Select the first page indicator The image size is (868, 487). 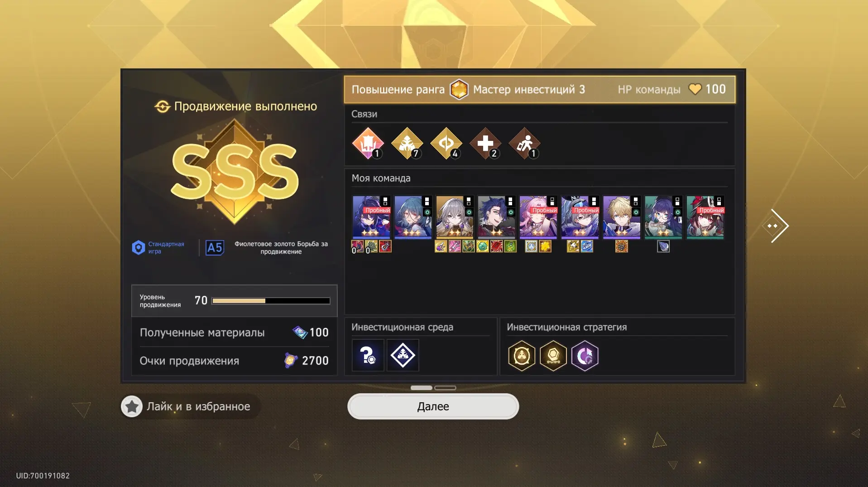[421, 388]
